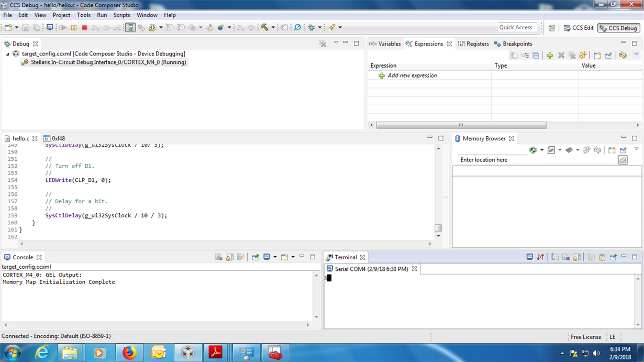Click the Suspend (pause) debug button

pos(74,27)
